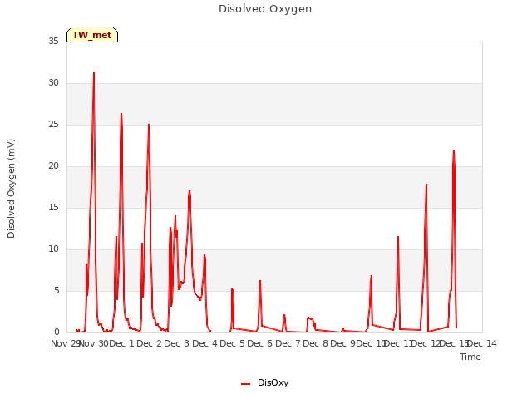Viewport: 532px width, 399px height.
Task: Click the chart title Disolved Oxygen
Action: 265,9
